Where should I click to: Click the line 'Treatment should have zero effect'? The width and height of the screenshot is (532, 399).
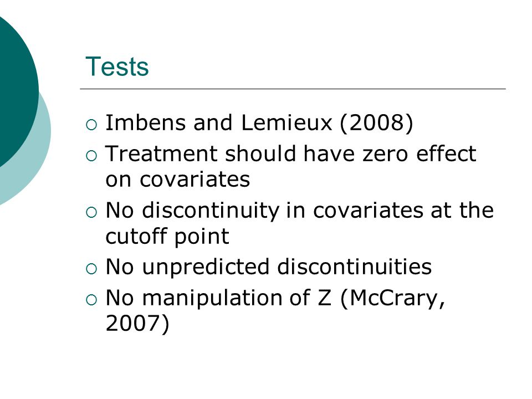tap(291, 154)
